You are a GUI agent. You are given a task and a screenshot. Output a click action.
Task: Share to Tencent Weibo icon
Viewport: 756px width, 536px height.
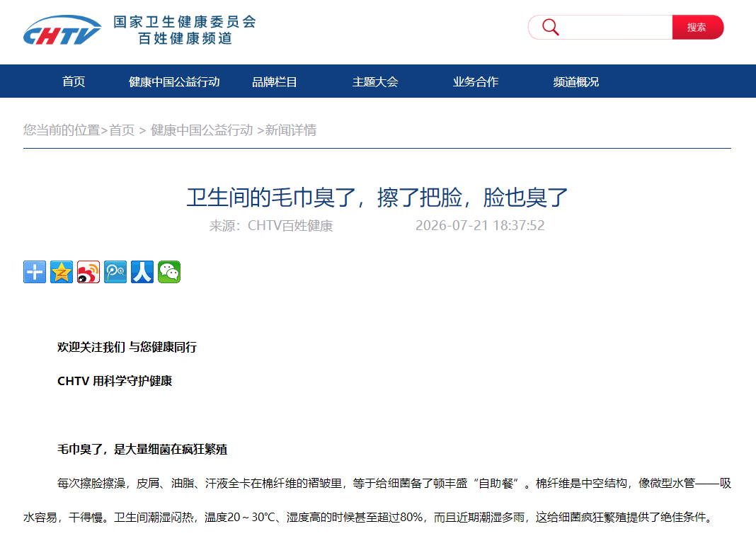coord(115,272)
